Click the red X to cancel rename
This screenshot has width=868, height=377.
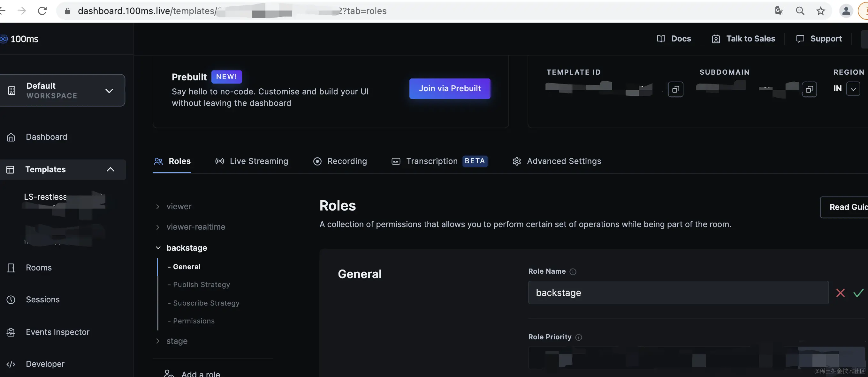coord(840,292)
